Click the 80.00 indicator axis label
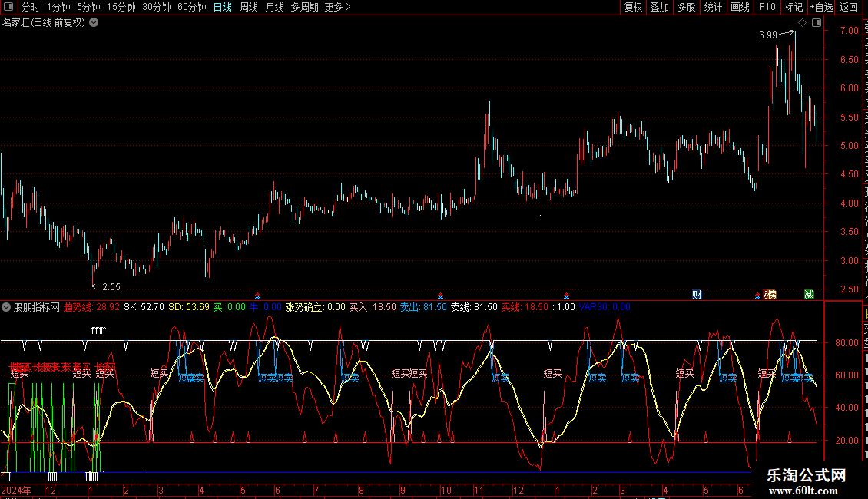Viewport: 868px width, 499px height. (846, 343)
